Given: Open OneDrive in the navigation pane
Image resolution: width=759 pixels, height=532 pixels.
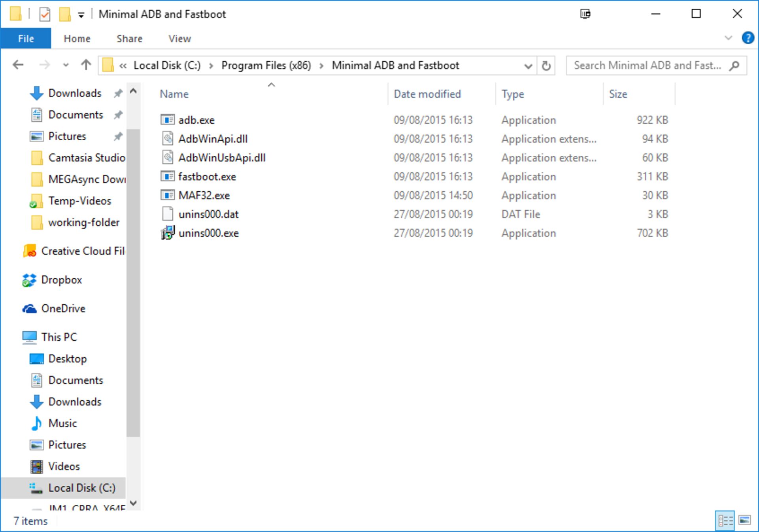Looking at the screenshot, I should (x=54, y=308).
